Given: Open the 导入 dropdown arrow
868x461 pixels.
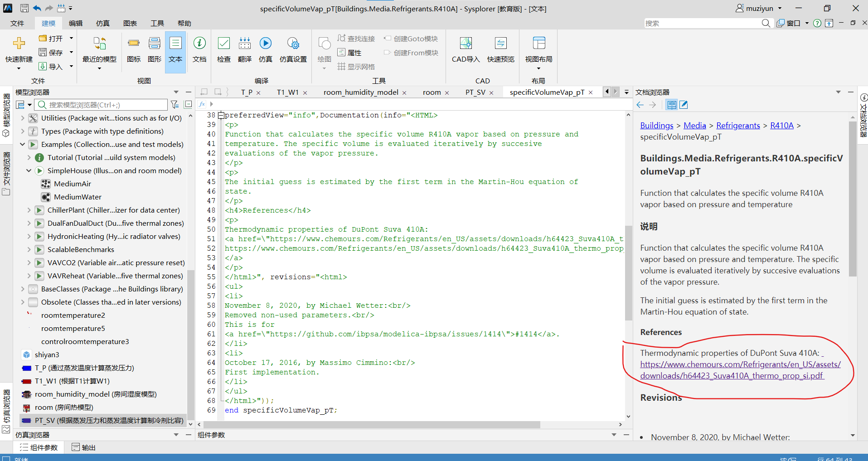Looking at the screenshot, I should click(x=71, y=67).
